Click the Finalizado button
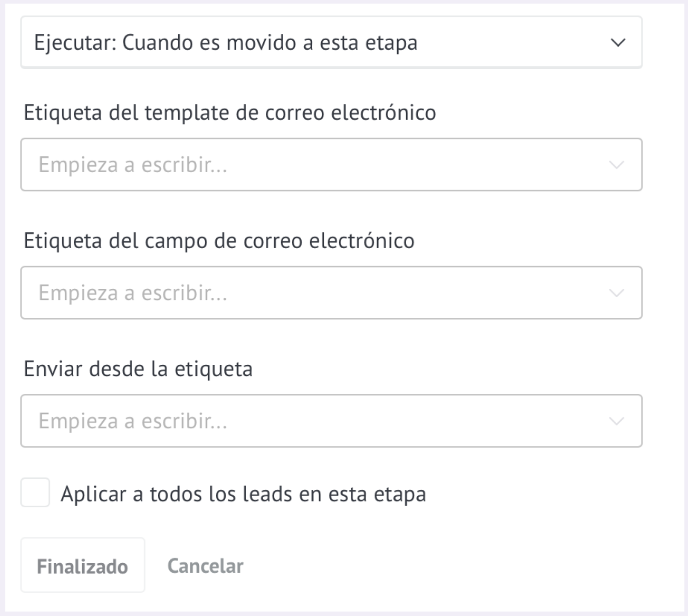688x616 pixels. pyautogui.click(x=83, y=565)
